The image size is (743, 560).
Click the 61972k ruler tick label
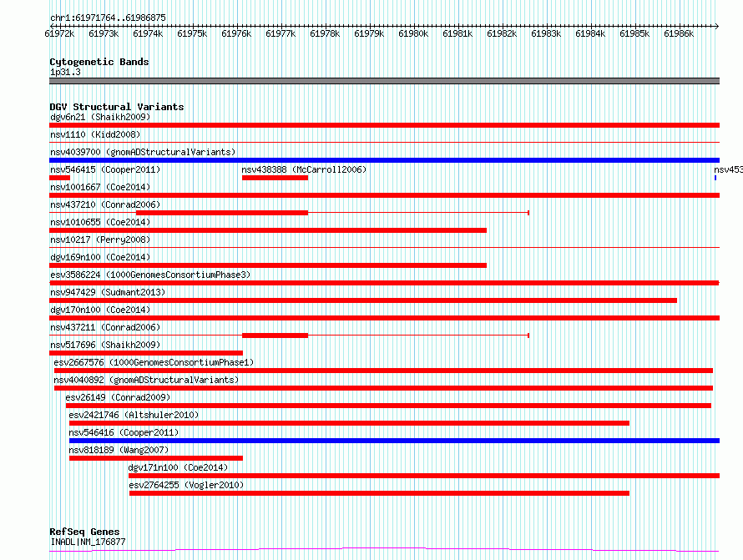tap(59, 33)
